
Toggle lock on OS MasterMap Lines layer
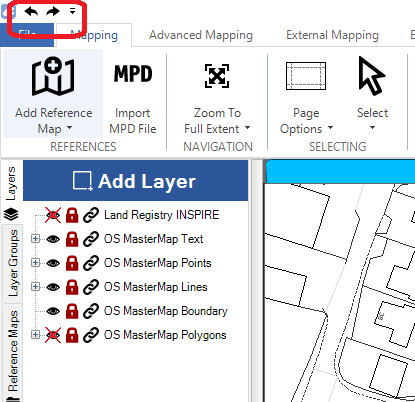[72, 287]
